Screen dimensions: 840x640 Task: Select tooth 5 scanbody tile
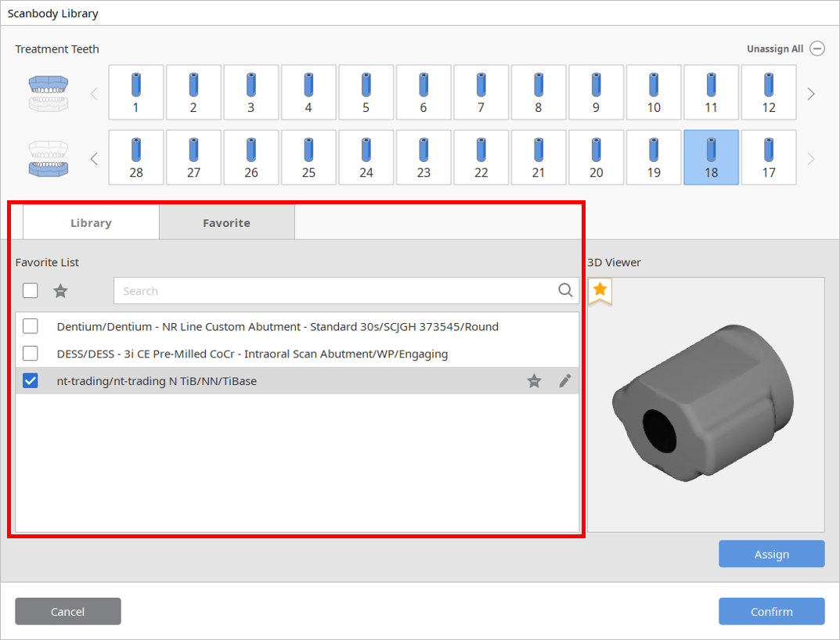point(366,92)
